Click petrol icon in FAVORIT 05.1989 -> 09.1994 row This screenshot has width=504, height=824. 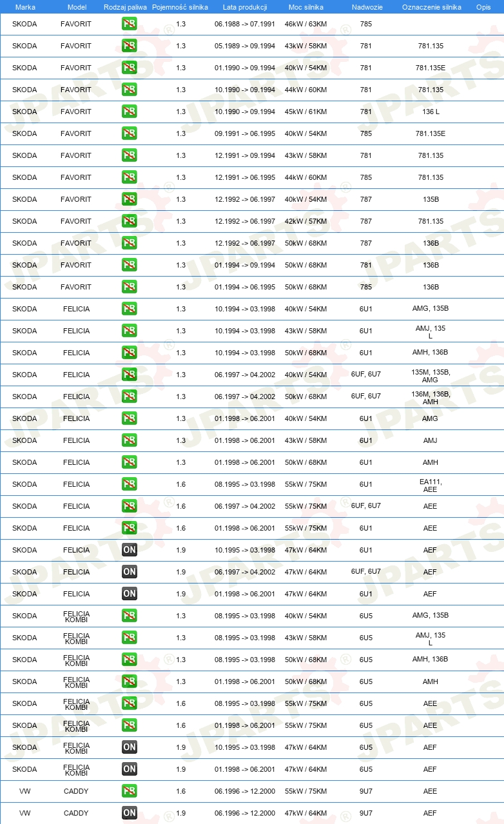129,46
